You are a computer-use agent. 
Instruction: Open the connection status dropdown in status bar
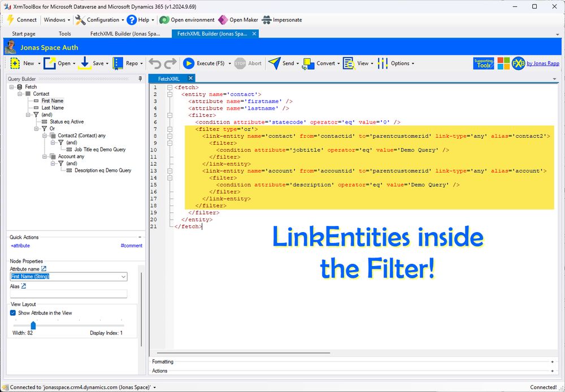click(x=155, y=387)
